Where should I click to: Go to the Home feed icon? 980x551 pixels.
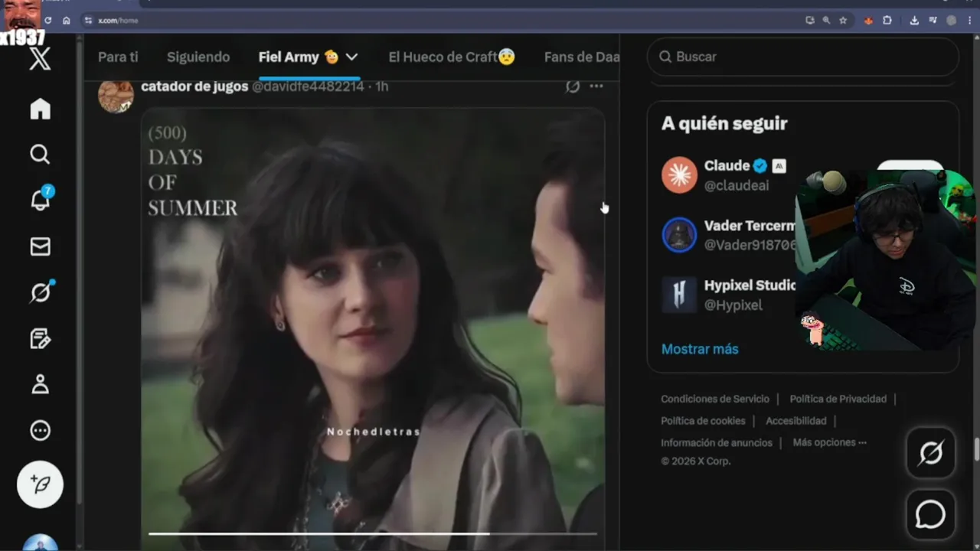point(40,109)
